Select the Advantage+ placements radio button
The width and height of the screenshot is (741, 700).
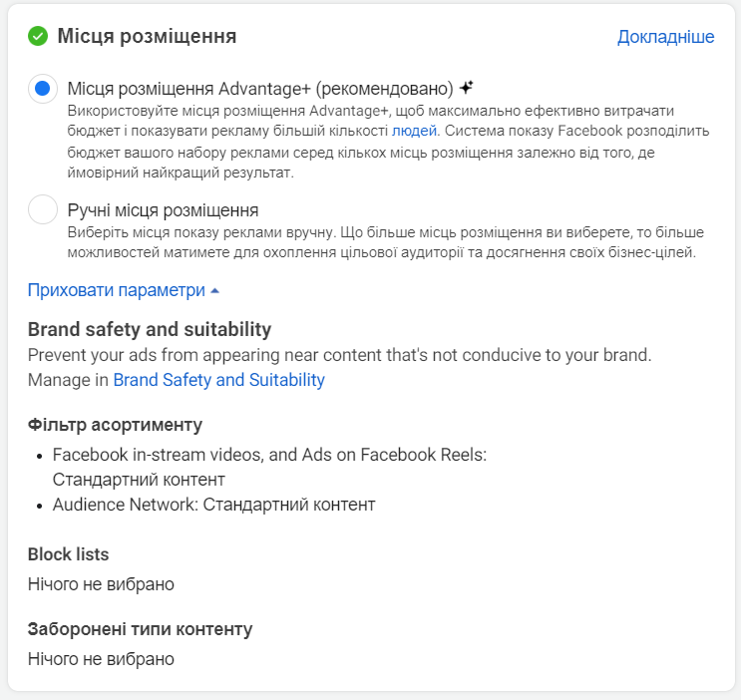(x=43, y=89)
